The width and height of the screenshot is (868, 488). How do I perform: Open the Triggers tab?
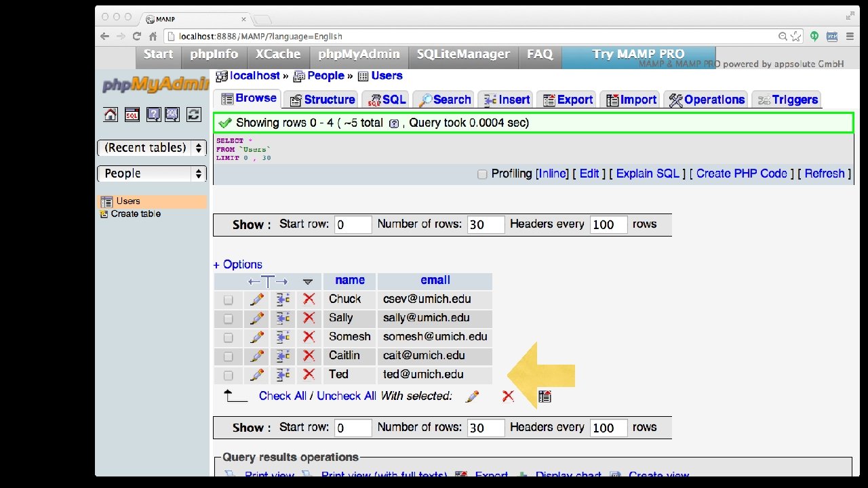787,100
